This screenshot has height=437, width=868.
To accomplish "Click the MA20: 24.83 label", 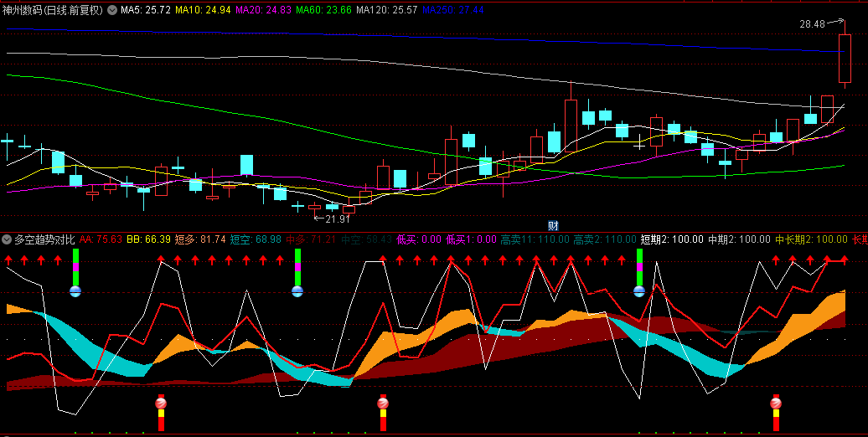I will pyautogui.click(x=263, y=10).
